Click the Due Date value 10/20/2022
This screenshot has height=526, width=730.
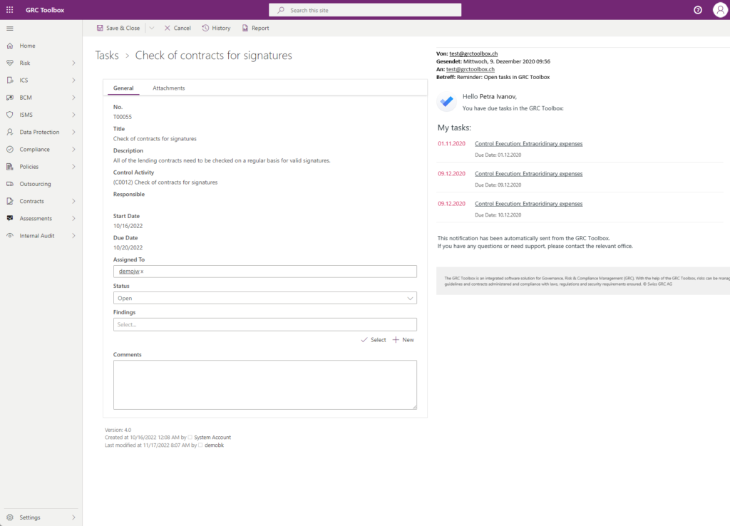128,248
